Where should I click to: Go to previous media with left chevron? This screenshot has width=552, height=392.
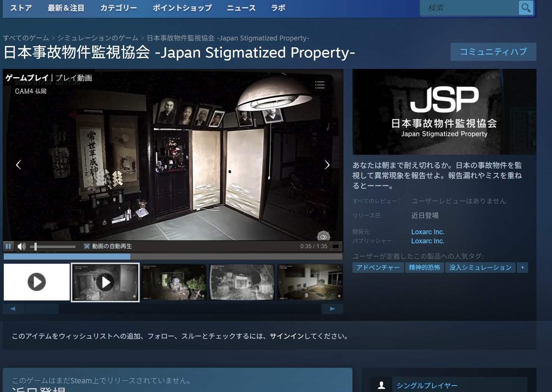tap(18, 165)
